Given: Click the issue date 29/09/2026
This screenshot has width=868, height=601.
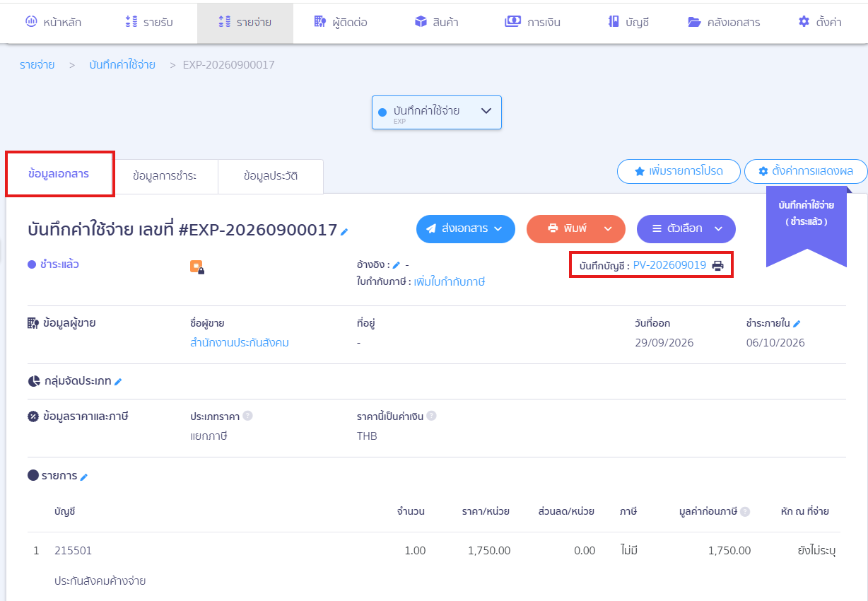Looking at the screenshot, I should tap(664, 343).
